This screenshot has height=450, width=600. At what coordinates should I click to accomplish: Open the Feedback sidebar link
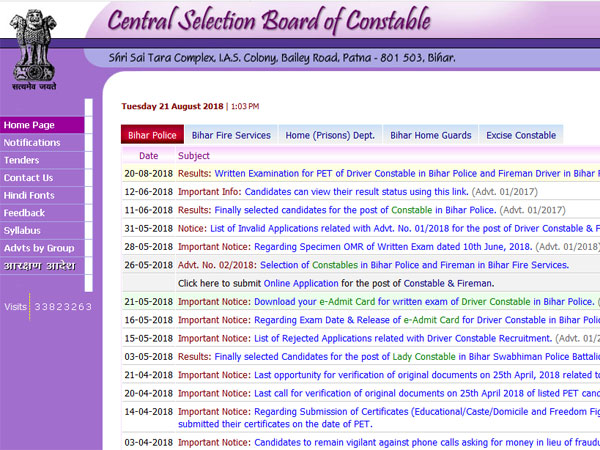coord(24,213)
